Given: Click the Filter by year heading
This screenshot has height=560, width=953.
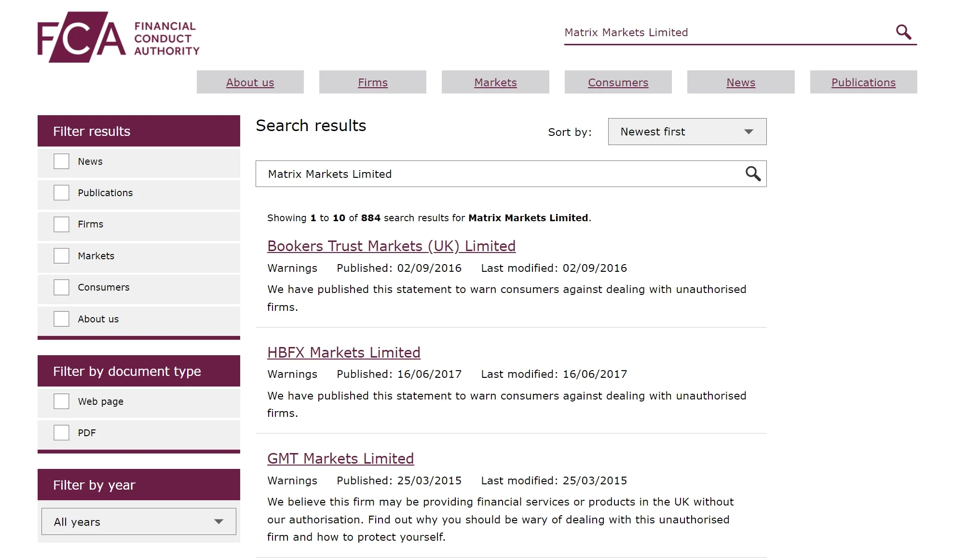Looking at the screenshot, I should point(139,485).
